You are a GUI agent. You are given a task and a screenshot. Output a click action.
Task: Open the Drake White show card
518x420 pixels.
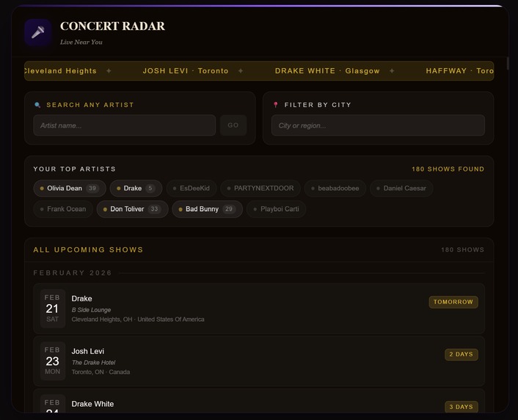coord(259,400)
